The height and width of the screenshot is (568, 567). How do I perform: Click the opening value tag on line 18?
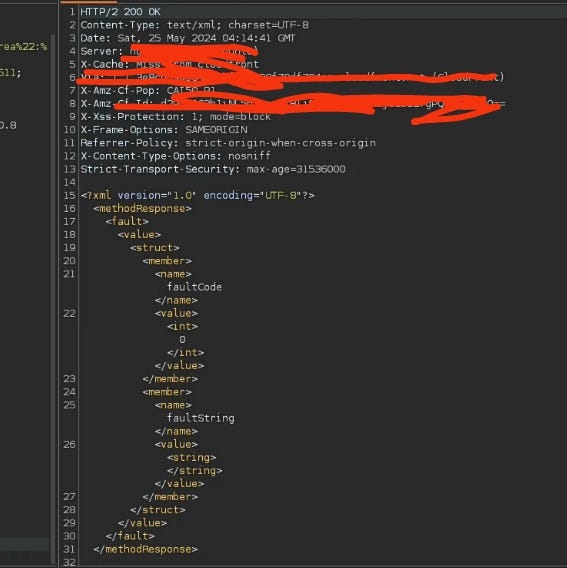139,234
